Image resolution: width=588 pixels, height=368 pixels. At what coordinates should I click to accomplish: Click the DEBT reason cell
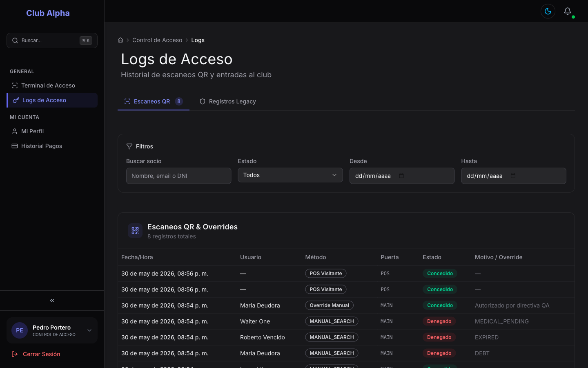pos(482,353)
